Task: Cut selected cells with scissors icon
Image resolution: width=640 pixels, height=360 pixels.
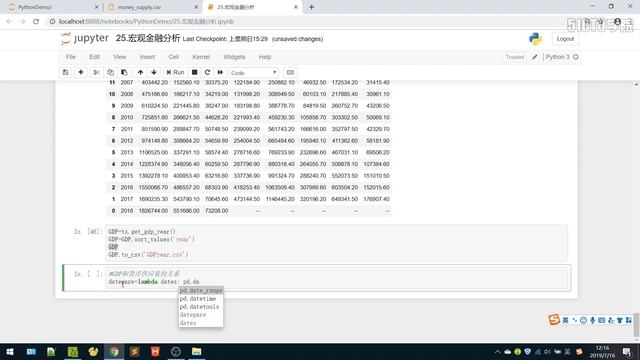Action: point(96,73)
